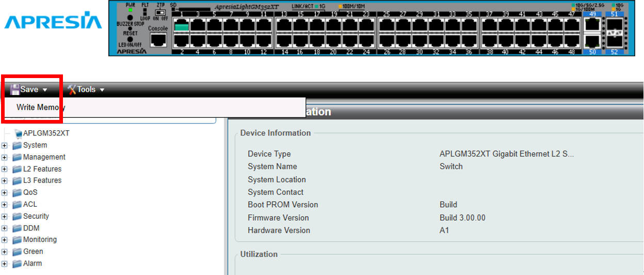Click the Hardware Version value A1
The width and height of the screenshot is (644, 275).
coord(444,230)
